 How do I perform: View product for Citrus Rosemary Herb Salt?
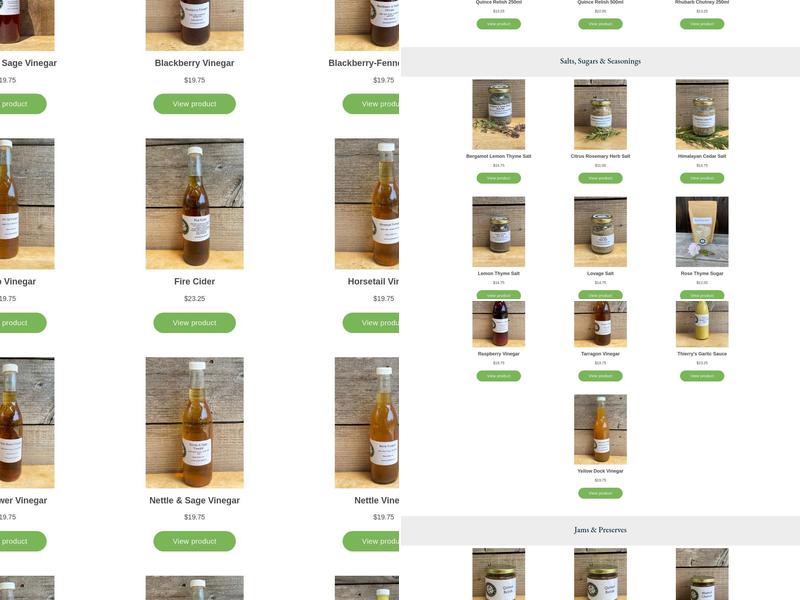[x=600, y=178]
